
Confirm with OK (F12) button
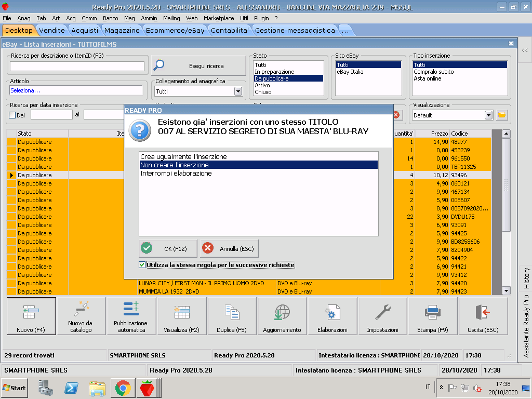[x=168, y=249]
